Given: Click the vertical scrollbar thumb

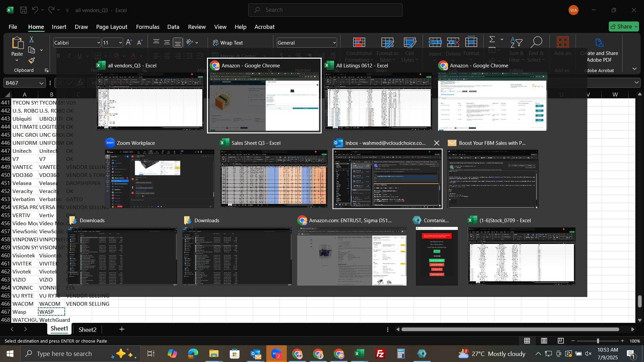Looking at the screenshot, I should click(x=640, y=301).
